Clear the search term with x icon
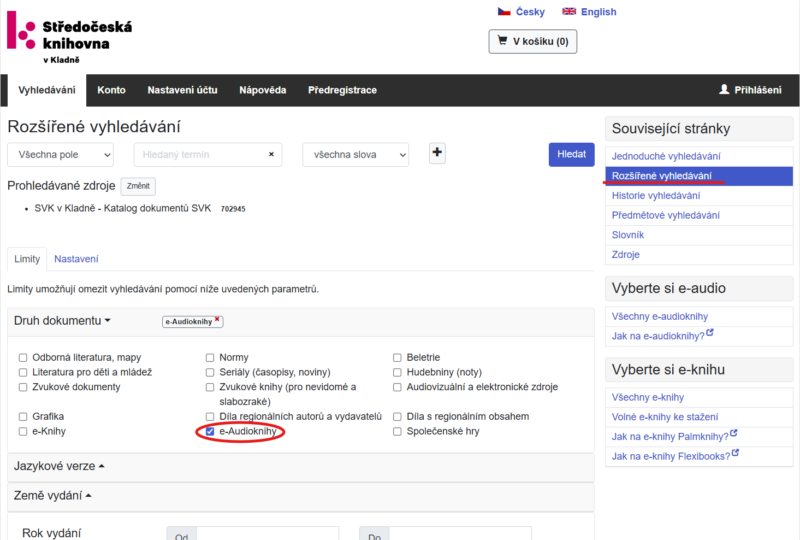The image size is (800, 540). (271, 155)
